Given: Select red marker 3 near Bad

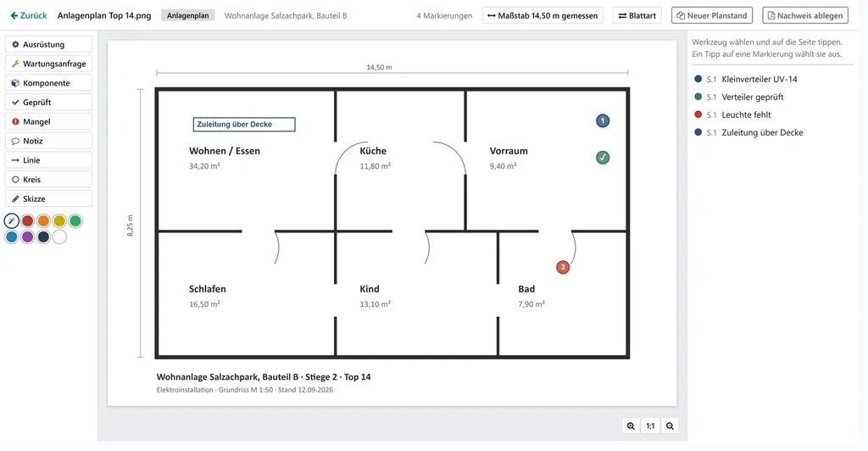Looking at the screenshot, I should 563,267.
